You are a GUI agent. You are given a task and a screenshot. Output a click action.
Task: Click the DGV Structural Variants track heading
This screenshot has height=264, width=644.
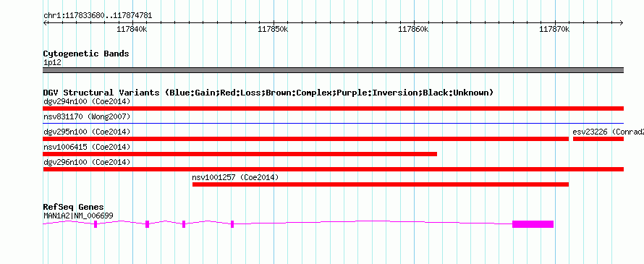point(268,93)
